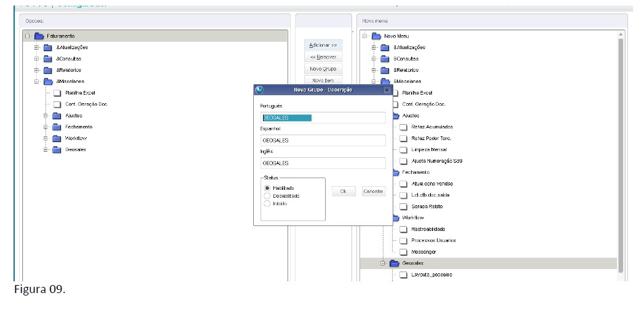Expand &Relatorios in the Opções tree
This screenshot has height=309, width=644.
pos(36,70)
